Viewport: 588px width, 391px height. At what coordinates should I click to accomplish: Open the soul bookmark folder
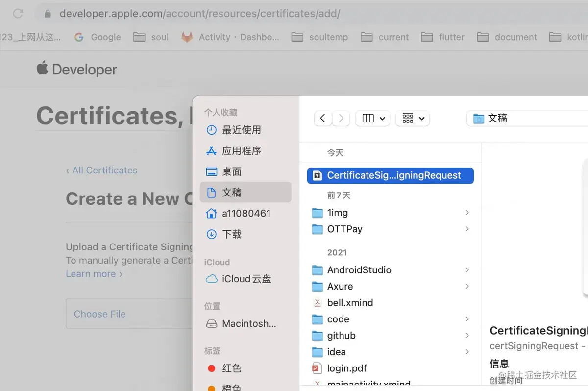151,37
